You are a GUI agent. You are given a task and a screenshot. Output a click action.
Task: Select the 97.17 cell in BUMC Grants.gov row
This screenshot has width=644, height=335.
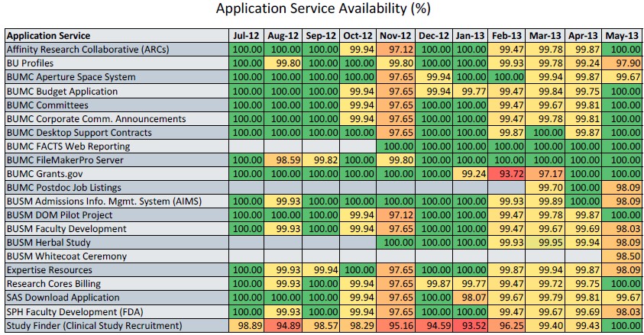coord(545,174)
